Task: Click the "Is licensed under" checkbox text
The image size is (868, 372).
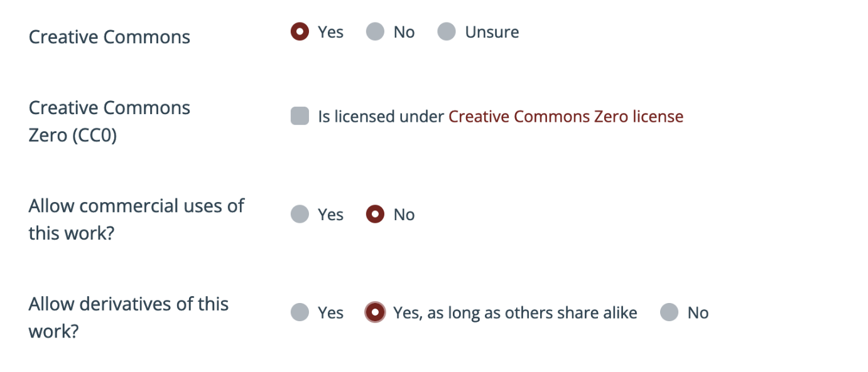Action: click(x=381, y=117)
